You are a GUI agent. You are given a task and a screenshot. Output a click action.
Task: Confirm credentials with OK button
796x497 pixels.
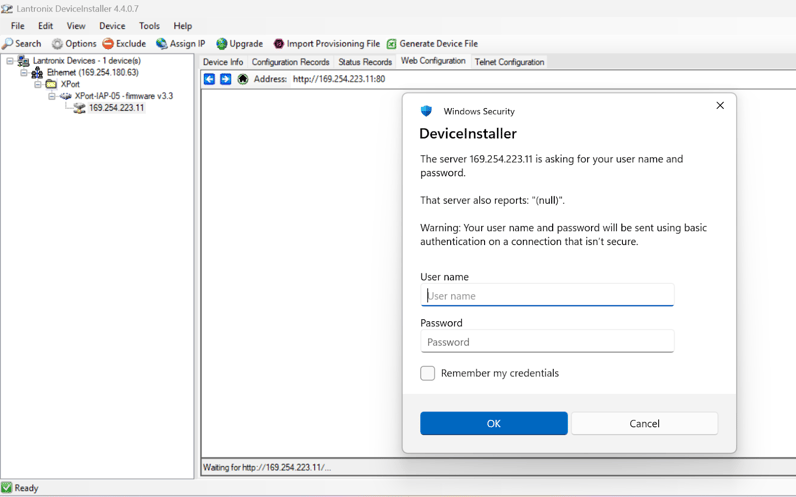493,423
